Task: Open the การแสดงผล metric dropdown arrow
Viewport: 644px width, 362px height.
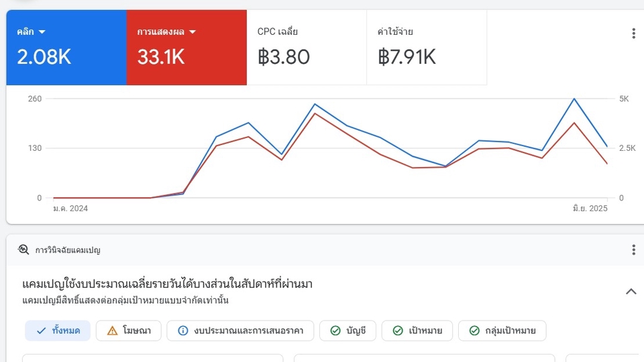Action: click(x=193, y=32)
